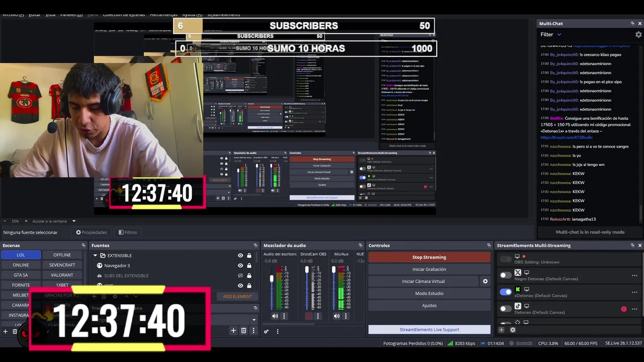Screen dimensions: 644x362
Task: Remove the scene transition with trash icon
Action: pos(244,330)
